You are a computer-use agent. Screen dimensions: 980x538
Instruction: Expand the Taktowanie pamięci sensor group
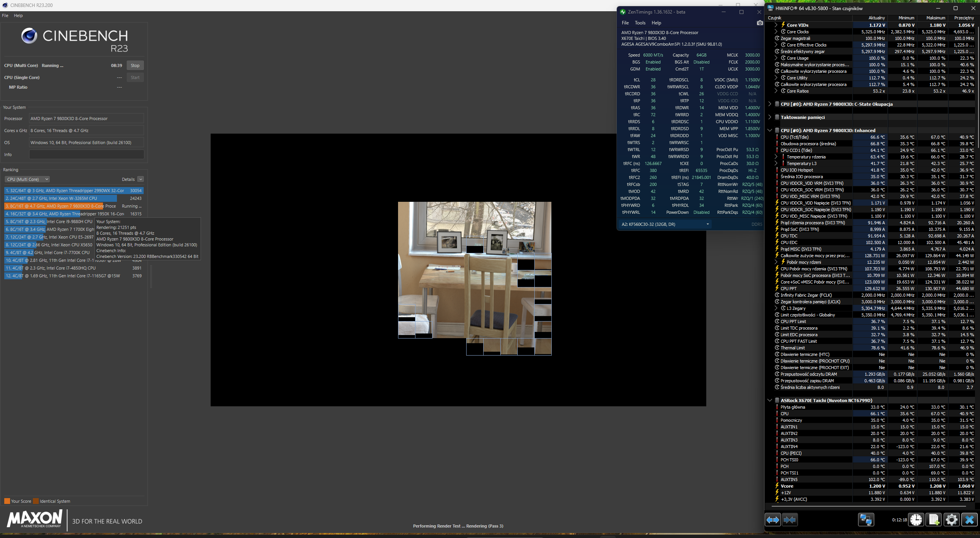click(x=770, y=117)
